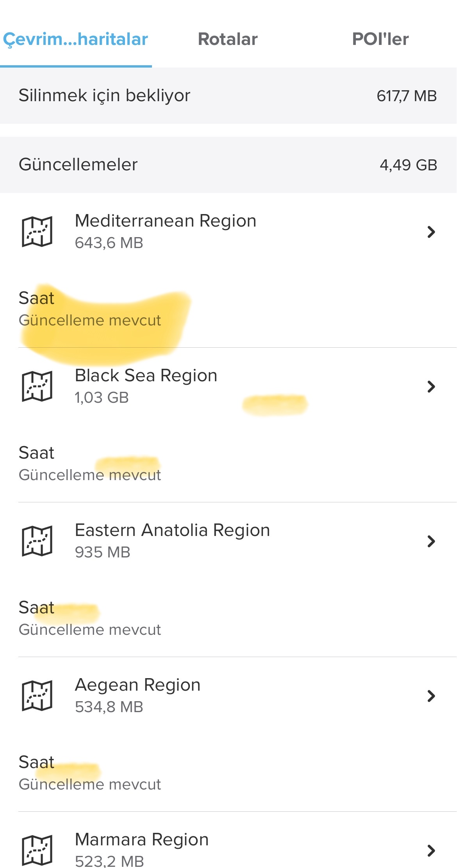The image size is (457, 868).
Task: Tap the Güncellemeler header row
Action: 228,164
